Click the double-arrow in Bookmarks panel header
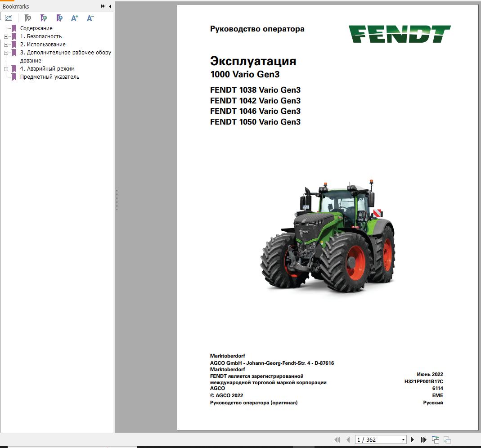Screen dimensions: 481x448 pyautogui.click(x=103, y=6)
